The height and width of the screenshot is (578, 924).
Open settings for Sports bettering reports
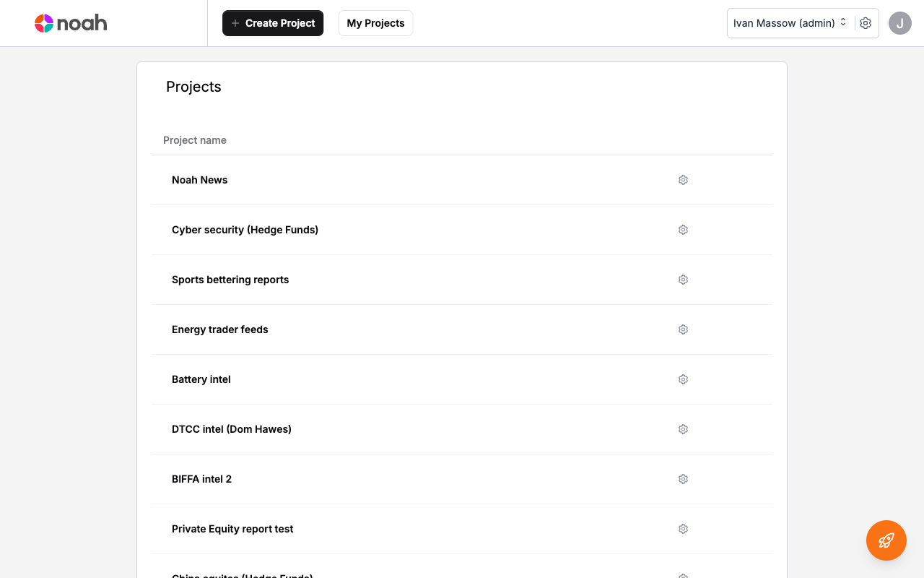pos(683,279)
